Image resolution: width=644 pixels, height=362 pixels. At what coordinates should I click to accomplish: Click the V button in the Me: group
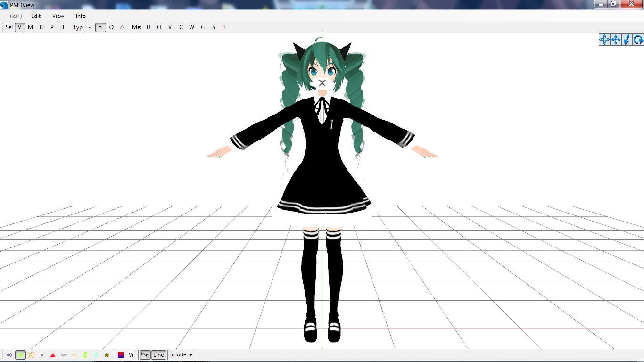pyautogui.click(x=170, y=27)
